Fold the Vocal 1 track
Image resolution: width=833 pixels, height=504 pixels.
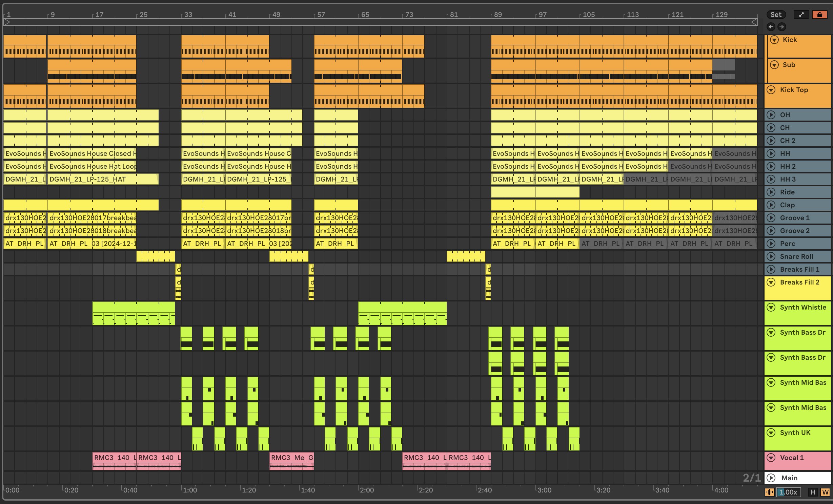(771, 458)
